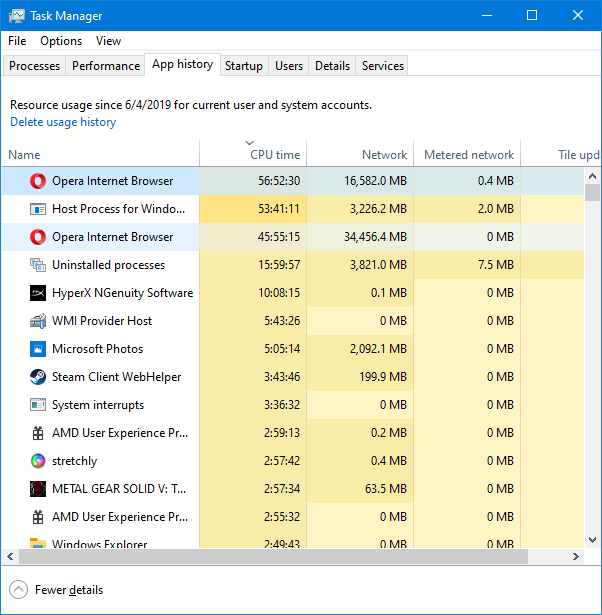
Task: Click the 56:52:30 CPU time cell
Action: 253,181
